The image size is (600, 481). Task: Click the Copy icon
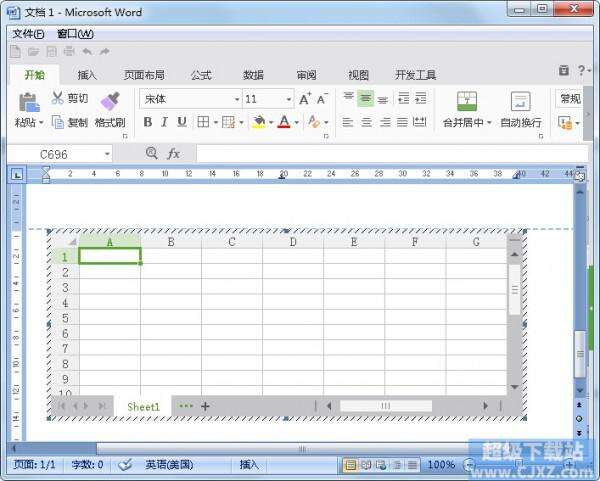[x=57, y=122]
